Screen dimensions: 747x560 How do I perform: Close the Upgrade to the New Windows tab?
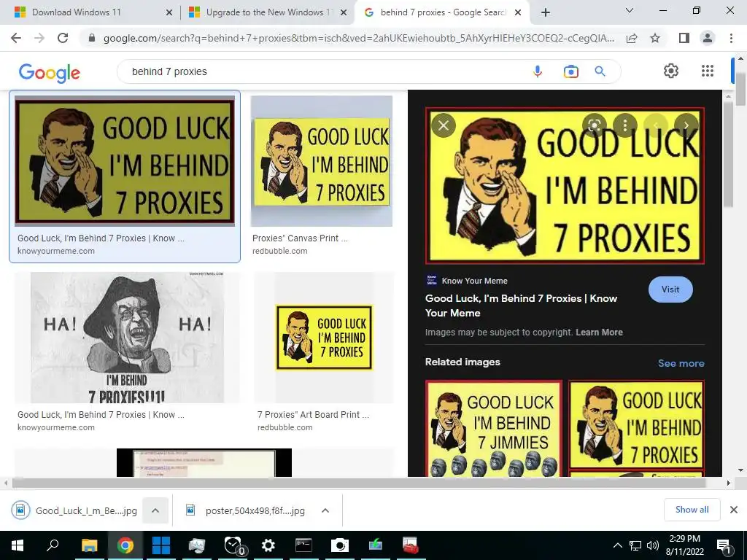coord(343,13)
